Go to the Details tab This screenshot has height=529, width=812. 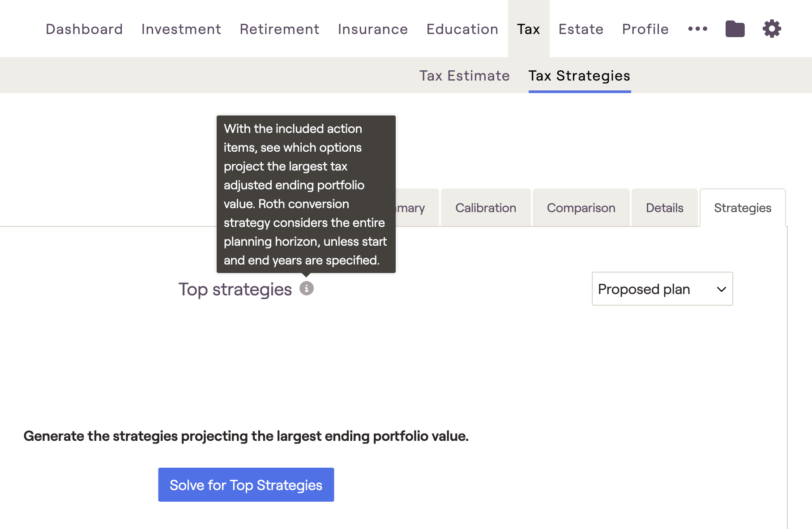click(x=664, y=208)
